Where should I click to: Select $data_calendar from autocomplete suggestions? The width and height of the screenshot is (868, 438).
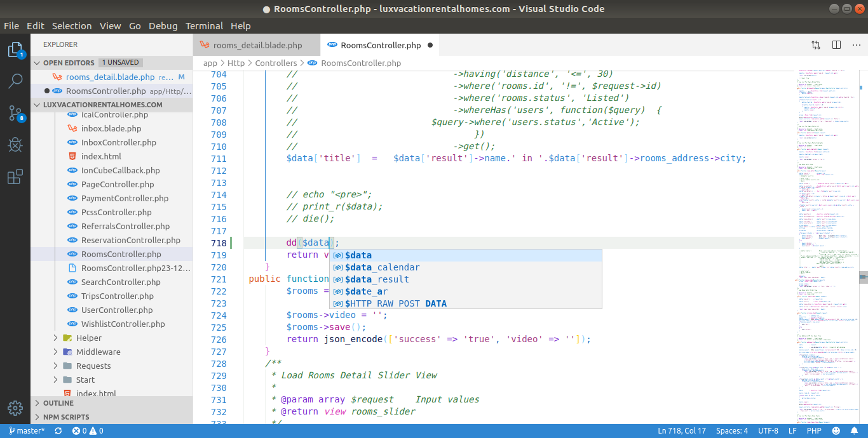coord(382,267)
